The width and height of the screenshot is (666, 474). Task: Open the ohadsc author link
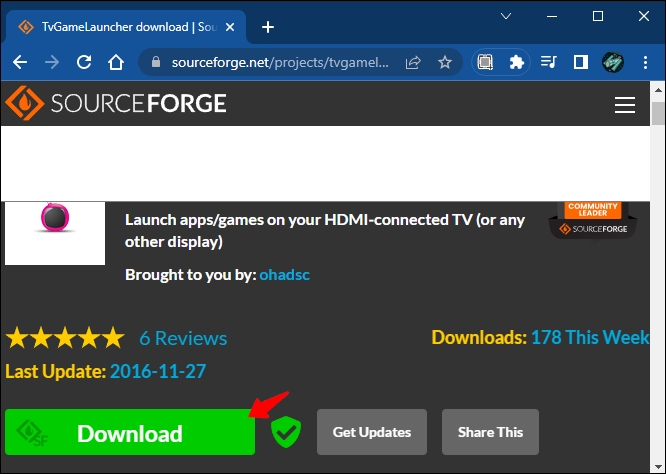click(285, 275)
